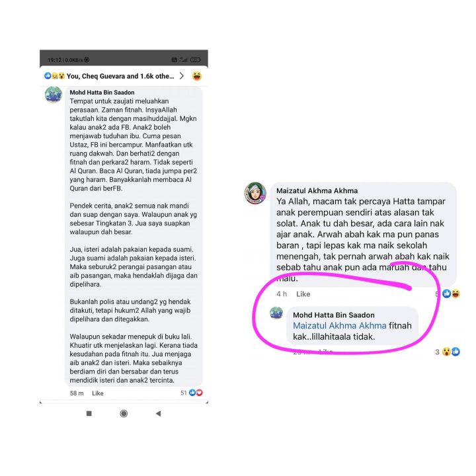Image resolution: width=476 pixels, height=476 pixels.
Task: View laughing reaction on Maizatul's comment
Action: pyautogui.click(x=456, y=294)
